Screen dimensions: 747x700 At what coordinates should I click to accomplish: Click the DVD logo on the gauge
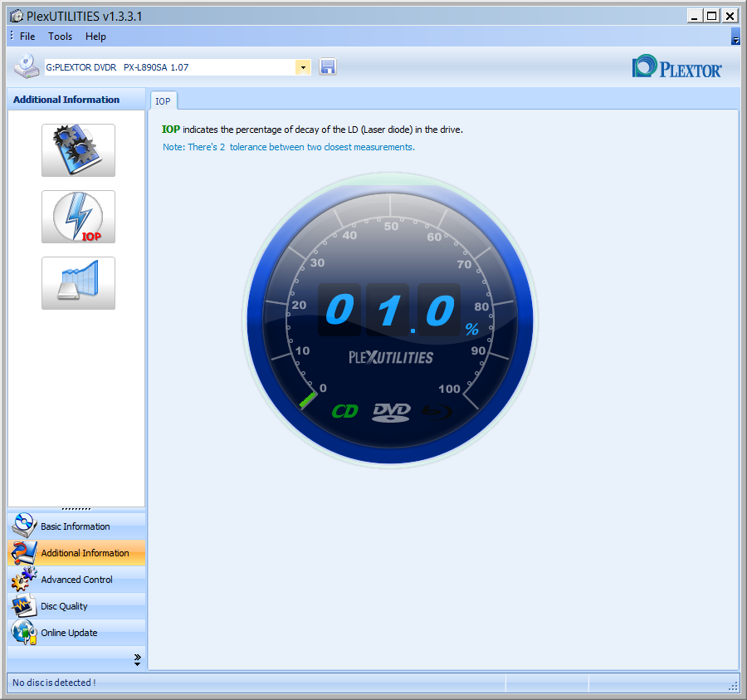point(391,412)
